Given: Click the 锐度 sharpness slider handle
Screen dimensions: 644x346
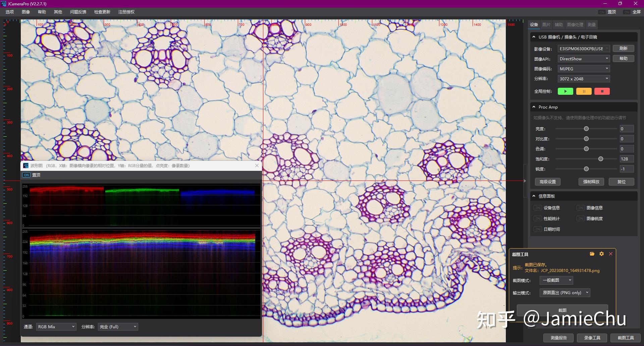Looking at the screenshot, I should click(x=586, y=169).
